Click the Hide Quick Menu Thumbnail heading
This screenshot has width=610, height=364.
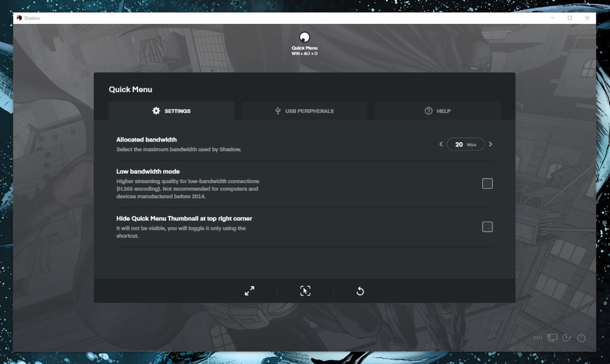(x=184, y=218)
